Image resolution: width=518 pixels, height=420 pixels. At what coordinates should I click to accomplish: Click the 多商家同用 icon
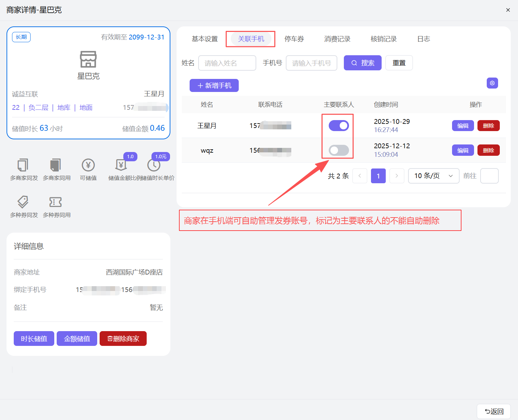point(56,165)
